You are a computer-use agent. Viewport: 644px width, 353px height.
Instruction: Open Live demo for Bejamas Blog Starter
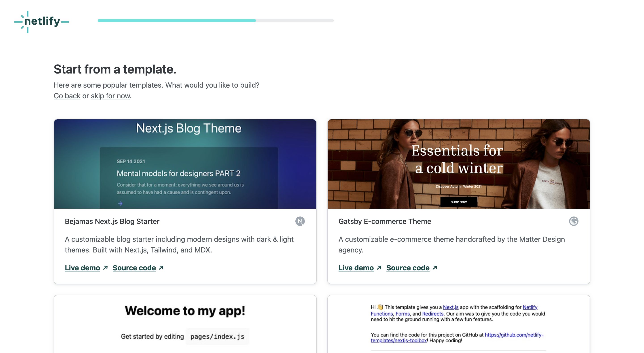point(82,268)
